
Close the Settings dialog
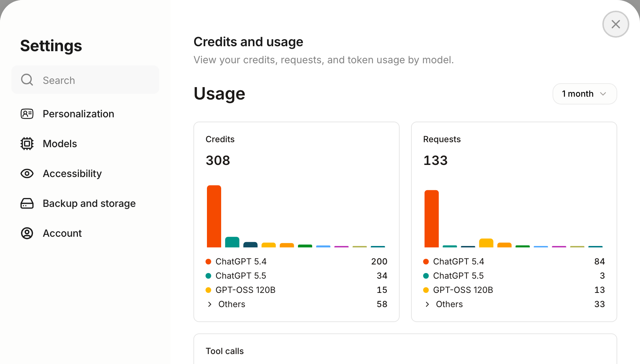point(616,24)
